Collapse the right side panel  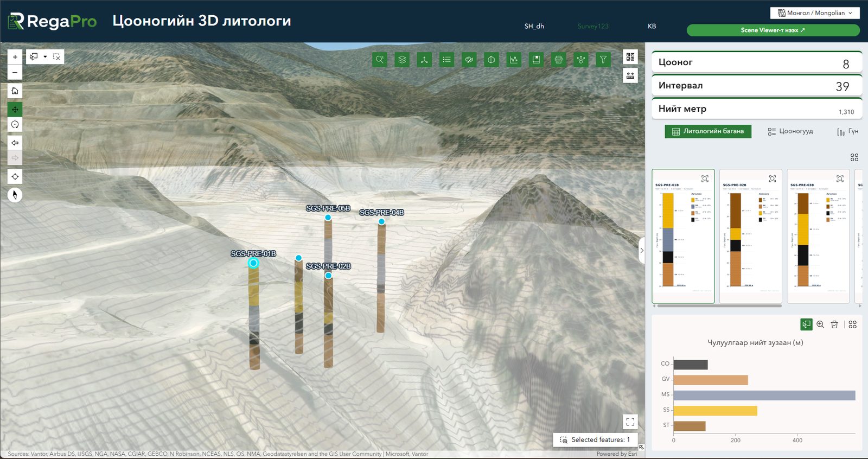[x=642, y=251]
